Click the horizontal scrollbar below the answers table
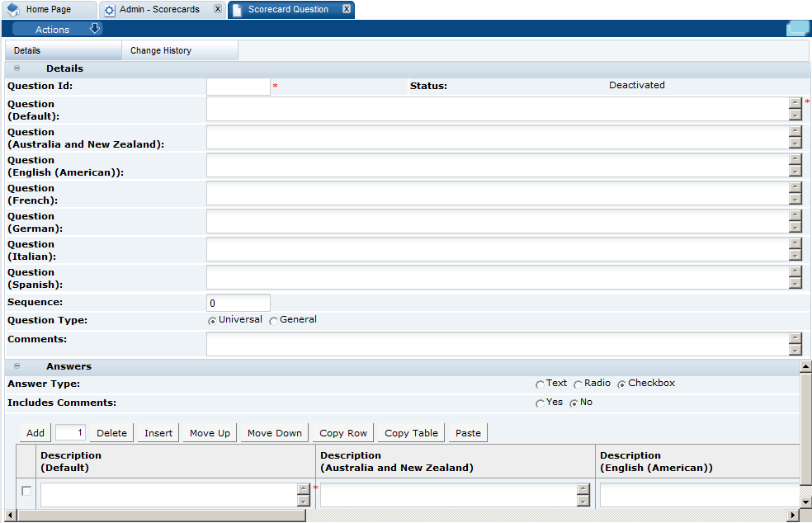 157,516
